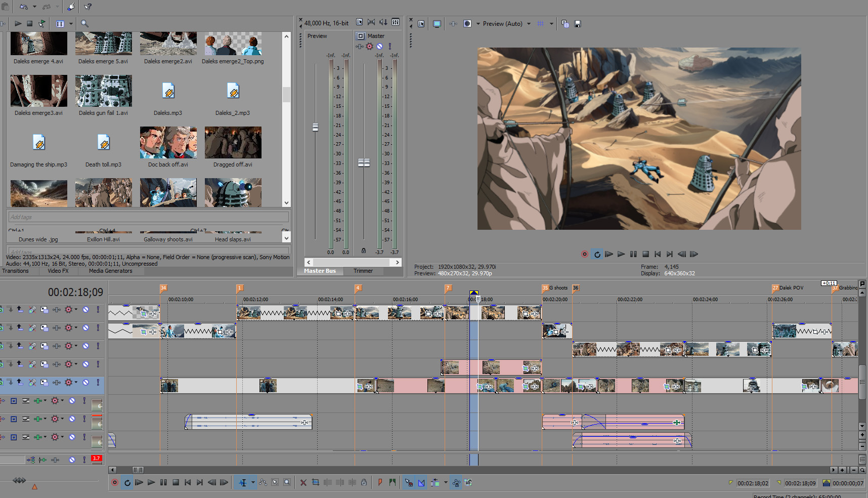Open the Undo history dropdown arrow
This screenshot has height=498, width=868.
(x=34, y=7)
